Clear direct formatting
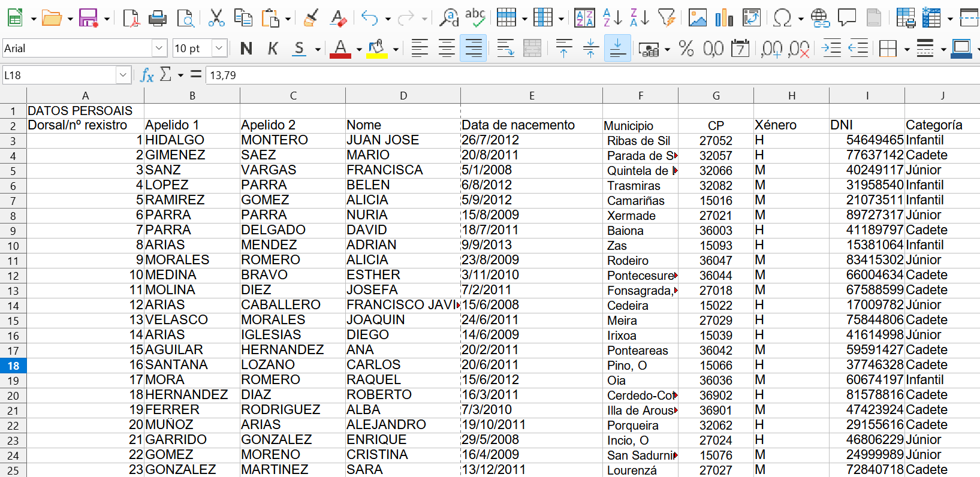980x477 pixels. (x=339, y=18)
